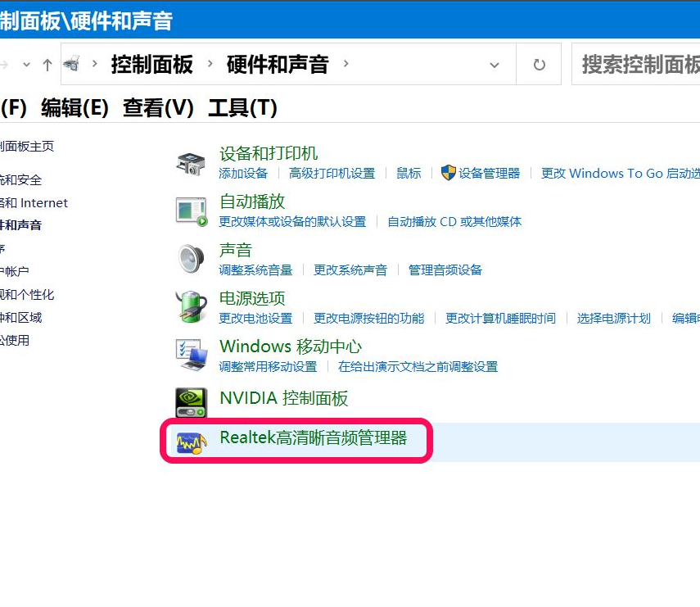Image resolution: width=700 pixels, height=607 pixels.
Task: Click the refresh button beside address bar
Action: pyautogui.click(x=540, y=65)
